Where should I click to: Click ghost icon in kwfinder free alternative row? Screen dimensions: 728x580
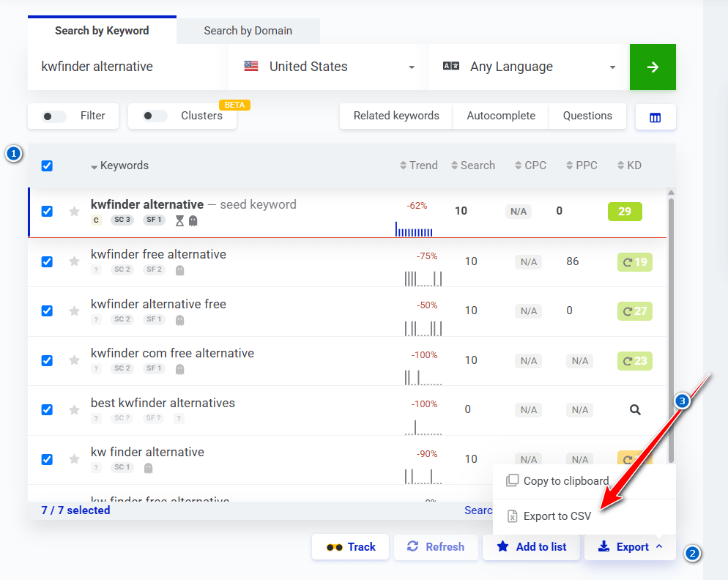(179, 270)
